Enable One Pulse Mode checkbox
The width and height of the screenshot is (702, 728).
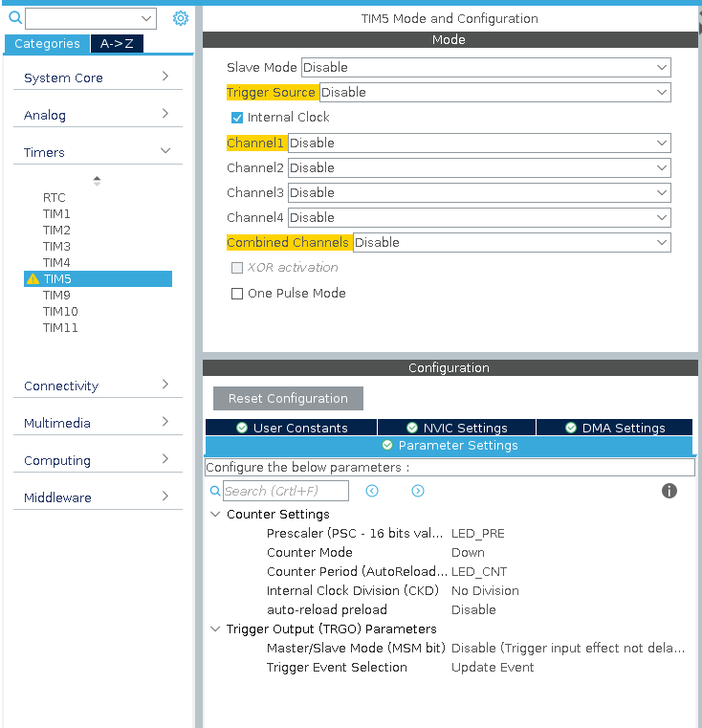tap(237, 294)
